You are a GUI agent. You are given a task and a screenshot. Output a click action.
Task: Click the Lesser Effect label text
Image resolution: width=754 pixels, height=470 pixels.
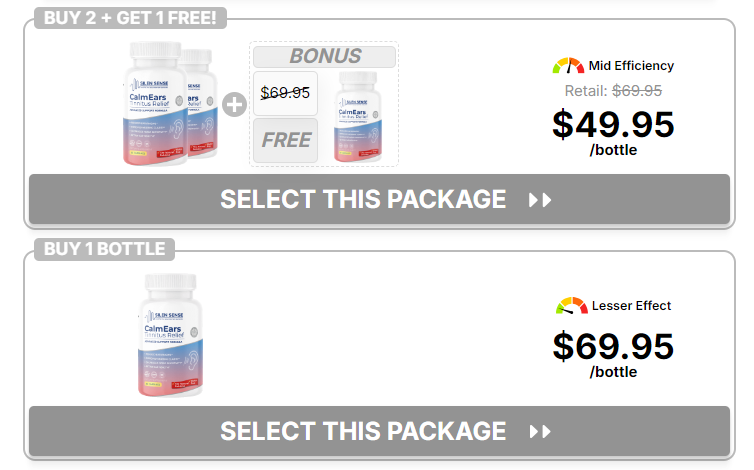(x=634, y=306)
